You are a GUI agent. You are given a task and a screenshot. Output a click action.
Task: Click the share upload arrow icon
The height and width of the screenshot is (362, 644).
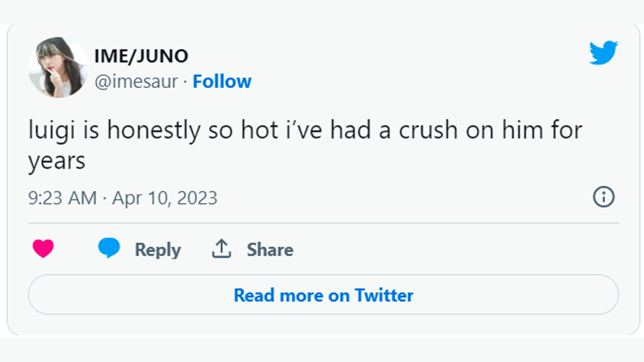click(x=221, y=249)
